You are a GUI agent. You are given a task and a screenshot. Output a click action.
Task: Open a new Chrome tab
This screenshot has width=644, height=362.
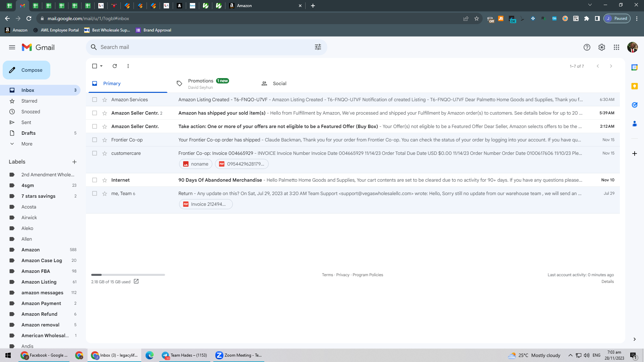click(x=313, y=6)
